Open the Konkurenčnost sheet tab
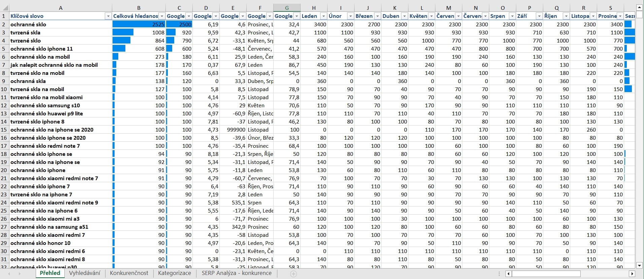The height and width of the screenshot is (279, 644). [129, 273]
